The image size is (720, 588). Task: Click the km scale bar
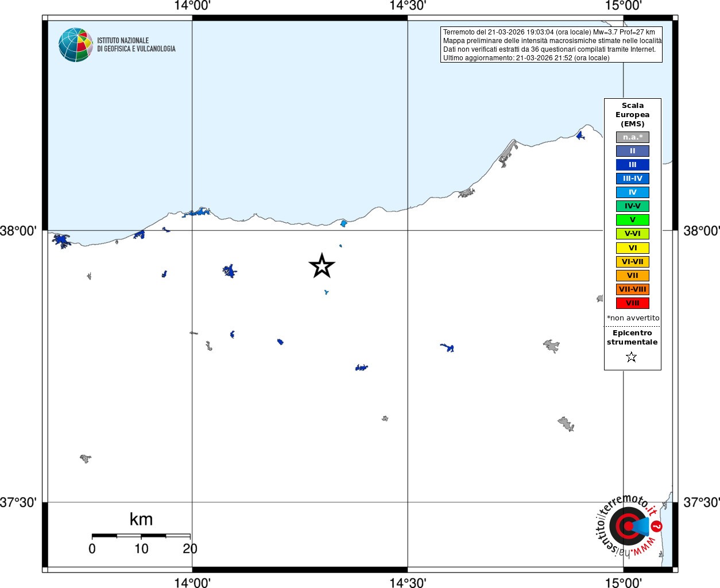[x=141, y=536]
